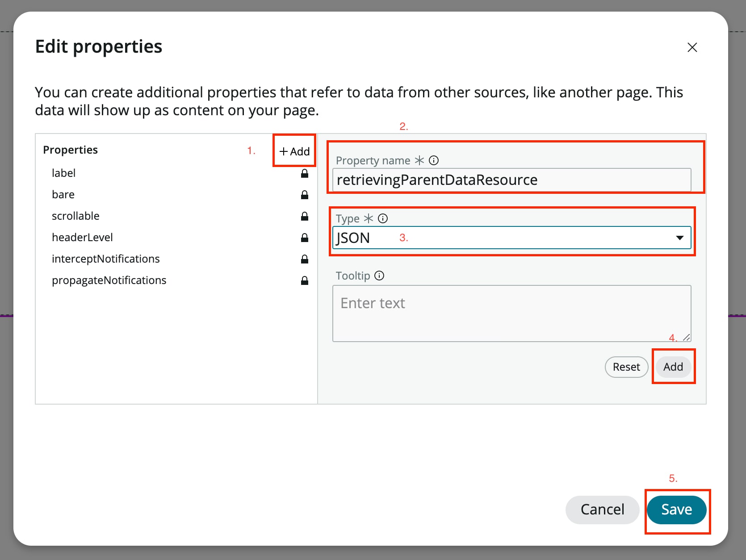Click the info icon beside Type
Image resolution: width=746 pixels, height=560 pixels.
(x=382, y=218)
